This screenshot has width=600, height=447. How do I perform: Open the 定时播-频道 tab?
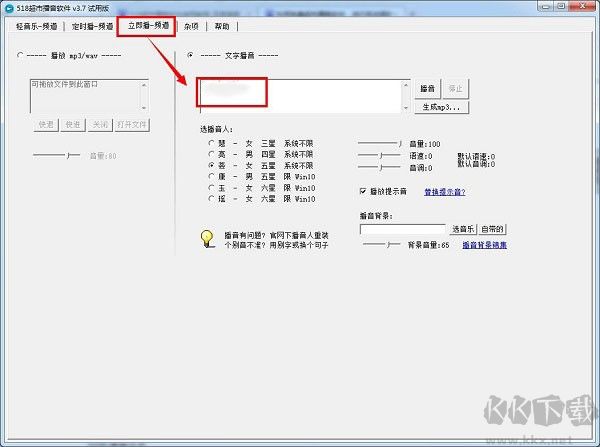pos(93,26)
